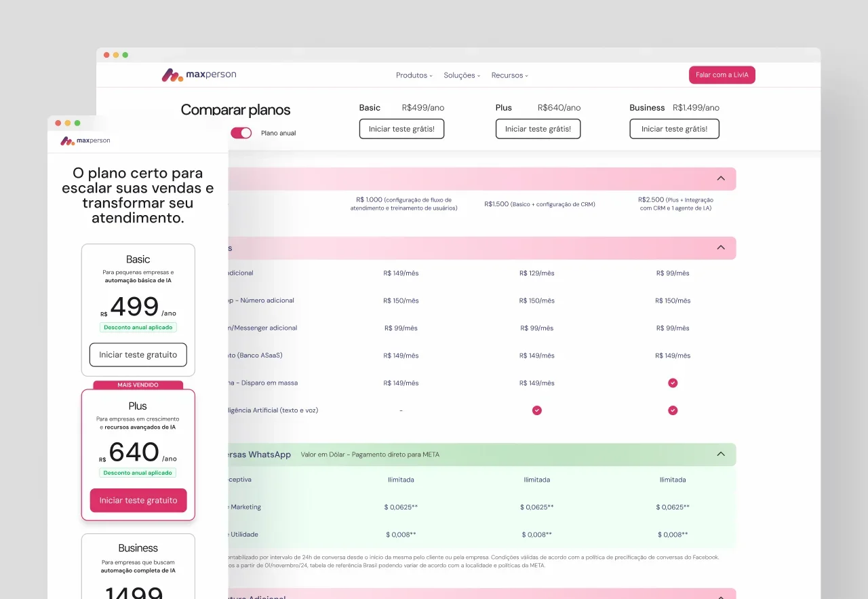Click the Plus checkmark in the Inteligência Artificial row
Screen dimensions: 868x599
point(537,410)
